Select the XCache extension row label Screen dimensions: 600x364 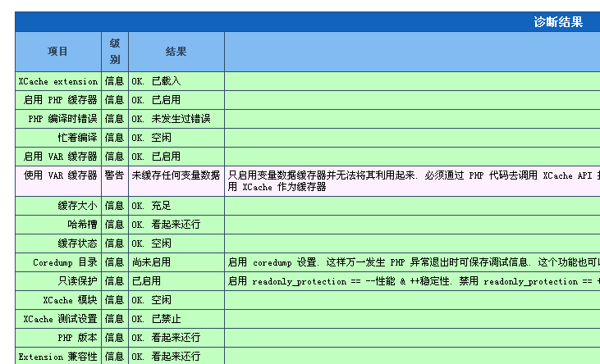[x=58, y=81]
